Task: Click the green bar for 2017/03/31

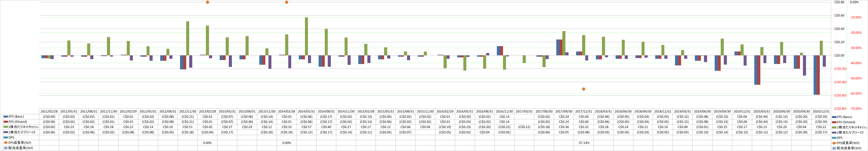Action: 524,59
